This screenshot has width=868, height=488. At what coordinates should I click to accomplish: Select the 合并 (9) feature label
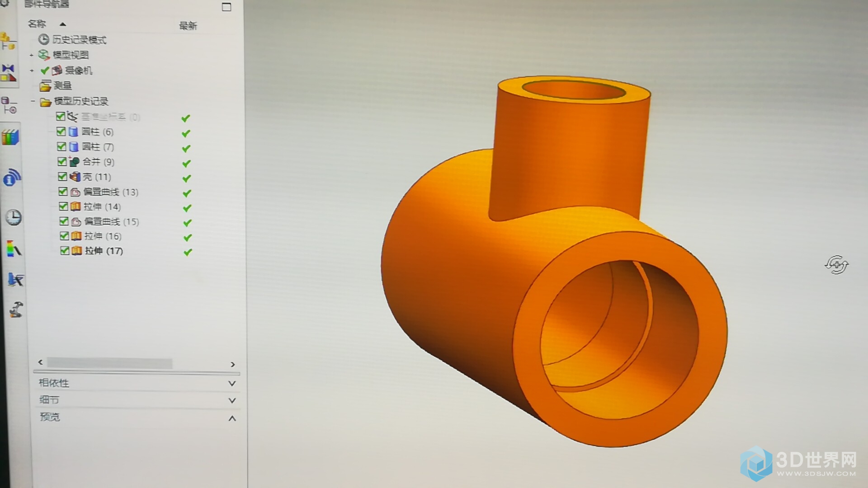pos(98,162)
